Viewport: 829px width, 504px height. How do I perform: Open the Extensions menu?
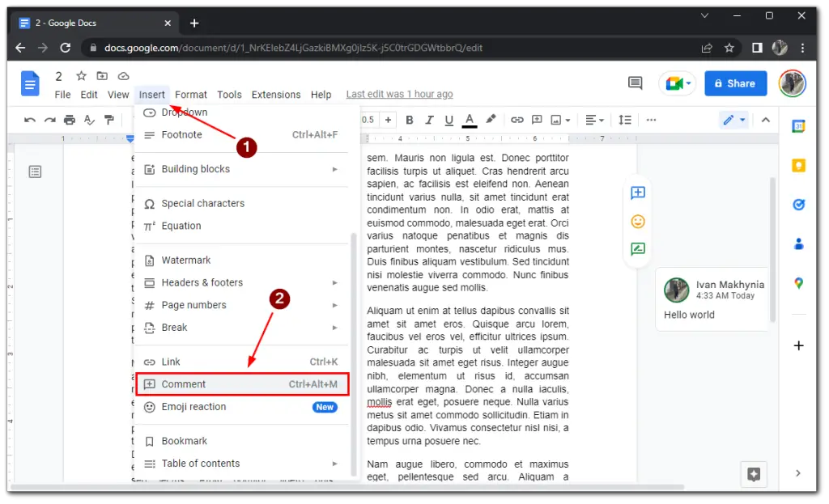[275, 94]
